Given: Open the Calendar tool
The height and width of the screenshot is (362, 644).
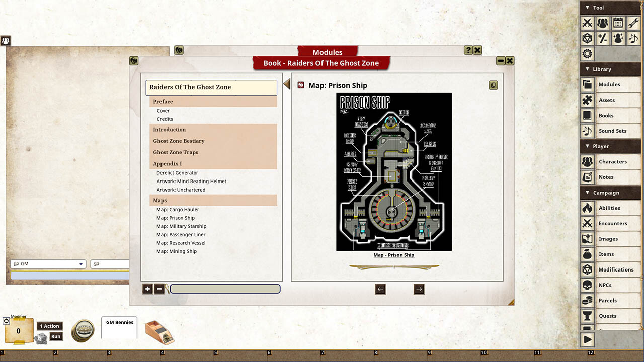Looking at the screenshot, I should tap(618, 23).
